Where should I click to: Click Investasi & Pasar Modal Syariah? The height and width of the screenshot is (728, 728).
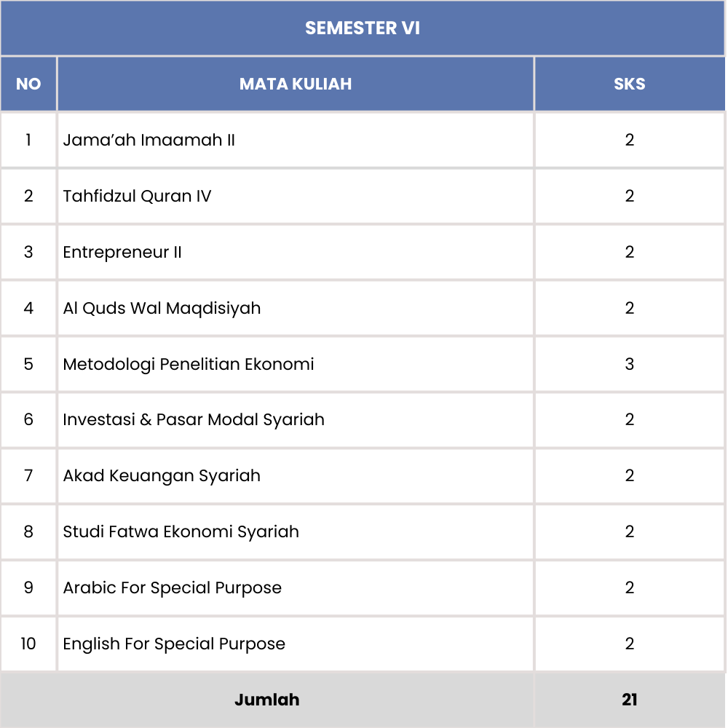[x=194, y=420]
